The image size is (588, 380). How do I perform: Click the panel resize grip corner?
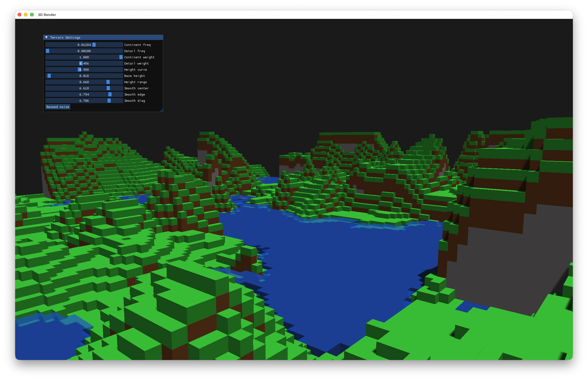(162, 110)
